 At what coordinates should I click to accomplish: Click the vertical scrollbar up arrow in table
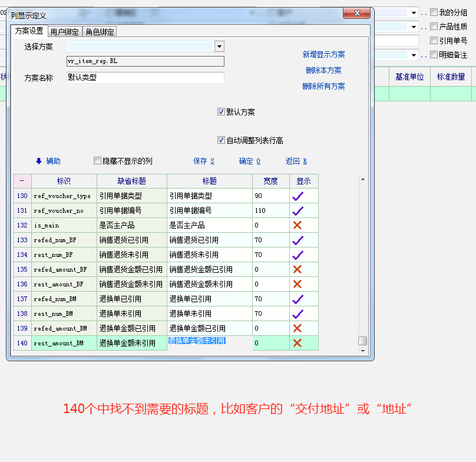(x=363, y=179)
